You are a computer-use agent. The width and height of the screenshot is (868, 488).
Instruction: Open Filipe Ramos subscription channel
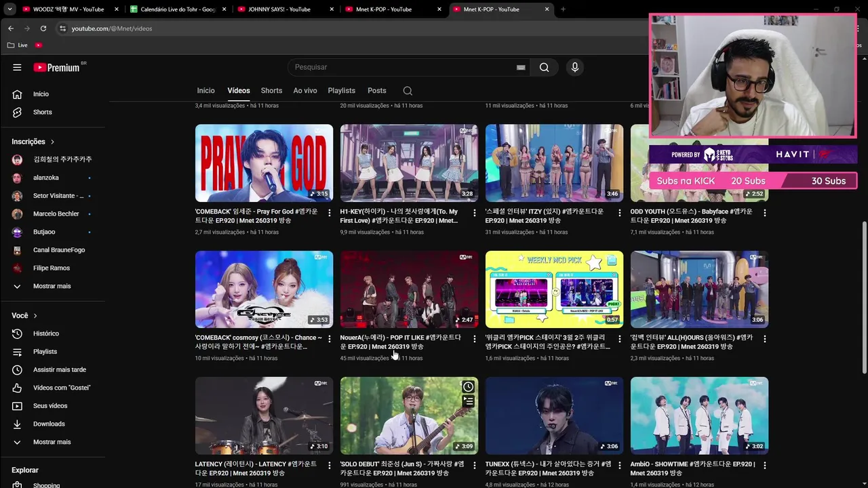(x=52, y=268)
